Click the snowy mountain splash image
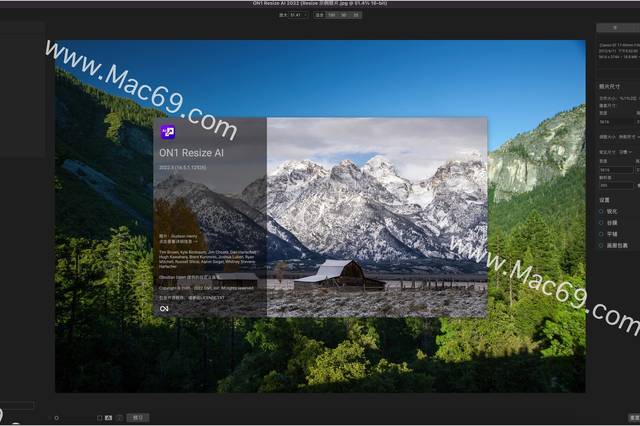Viewport: 640px width, 426px height. 377,217
